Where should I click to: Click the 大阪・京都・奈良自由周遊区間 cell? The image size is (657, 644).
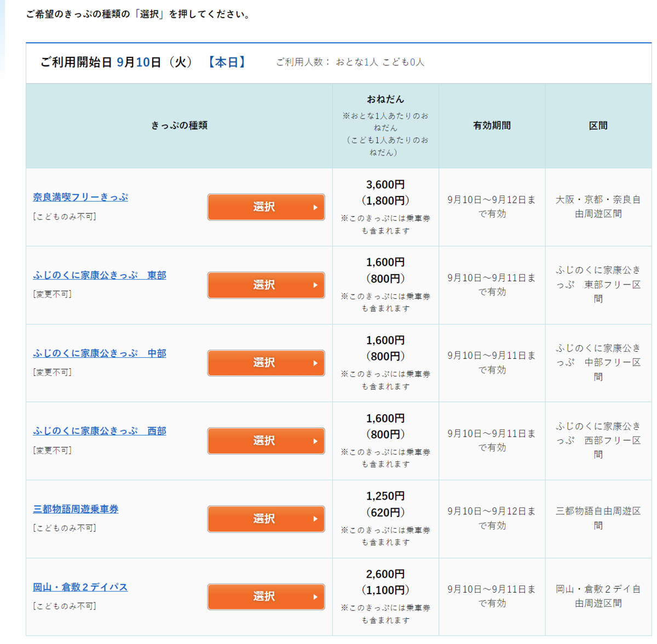598,207
